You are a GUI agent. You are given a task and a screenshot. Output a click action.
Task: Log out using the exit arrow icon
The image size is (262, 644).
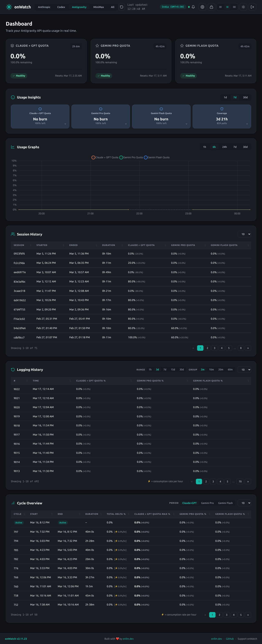coord(253,7)
